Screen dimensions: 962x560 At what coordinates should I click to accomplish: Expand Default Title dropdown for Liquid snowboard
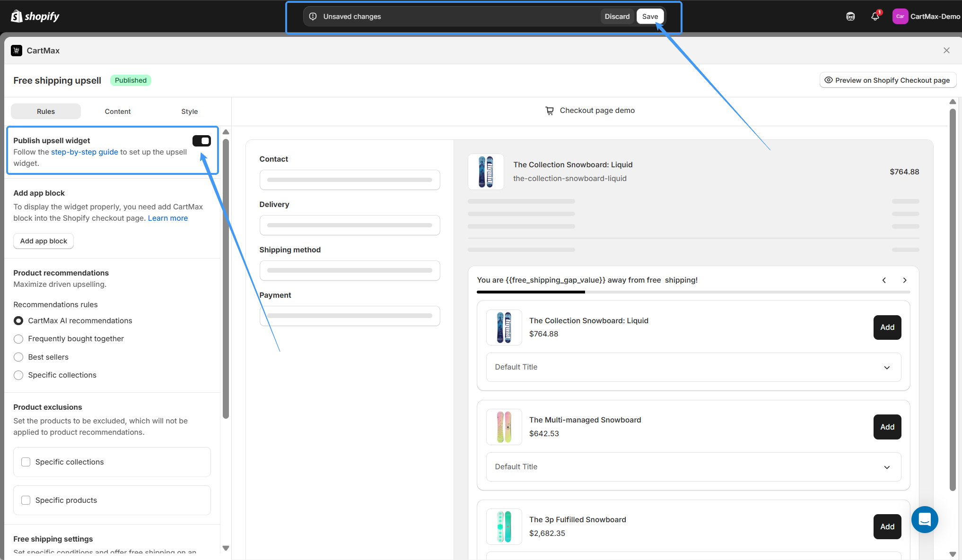(693, 367)
